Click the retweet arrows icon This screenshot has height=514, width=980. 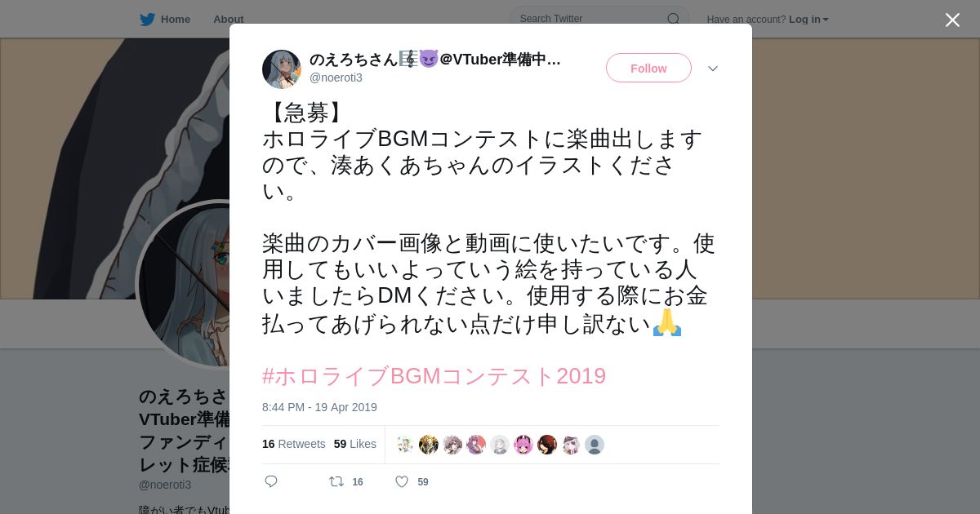[336, 481]
